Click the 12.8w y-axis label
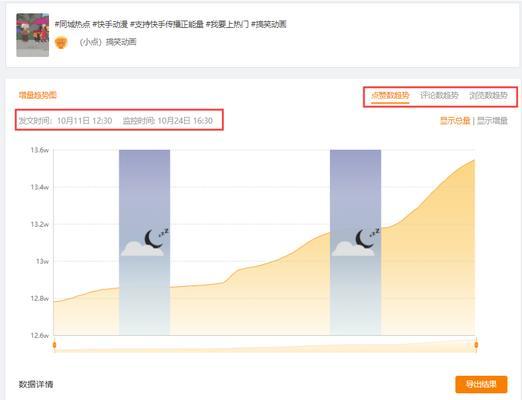This screenshot has height=400, width=522. pos(40,298)
